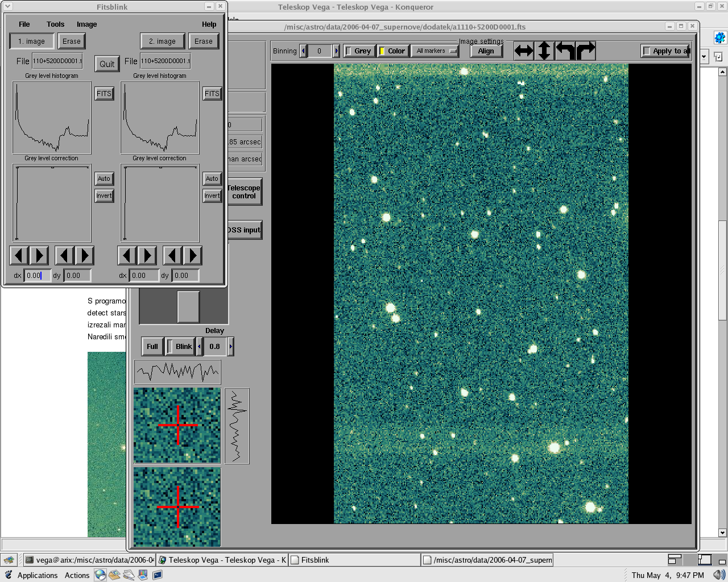Open the Image menu in Fitsblink

click(87, 24)
